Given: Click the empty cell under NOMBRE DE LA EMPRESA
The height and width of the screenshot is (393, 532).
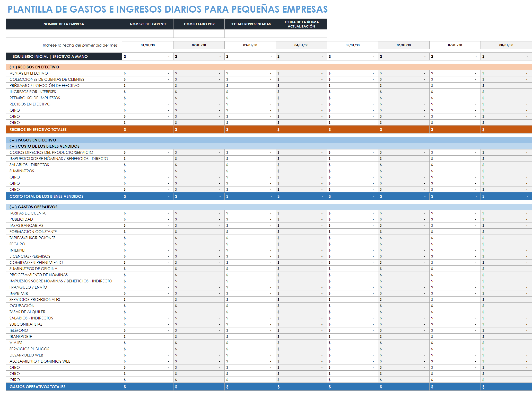Looking at the screenshot, I should pyautogui.click(x=64, y=34).
